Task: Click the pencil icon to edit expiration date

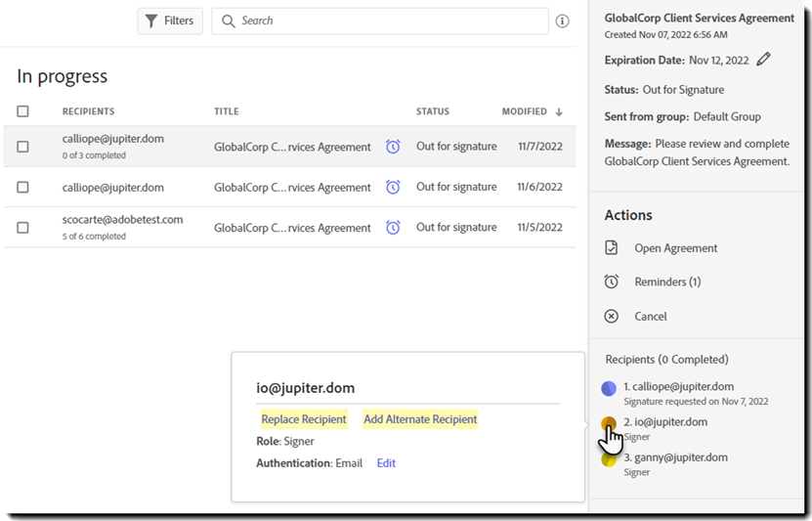Action: [x=764, y=60]
